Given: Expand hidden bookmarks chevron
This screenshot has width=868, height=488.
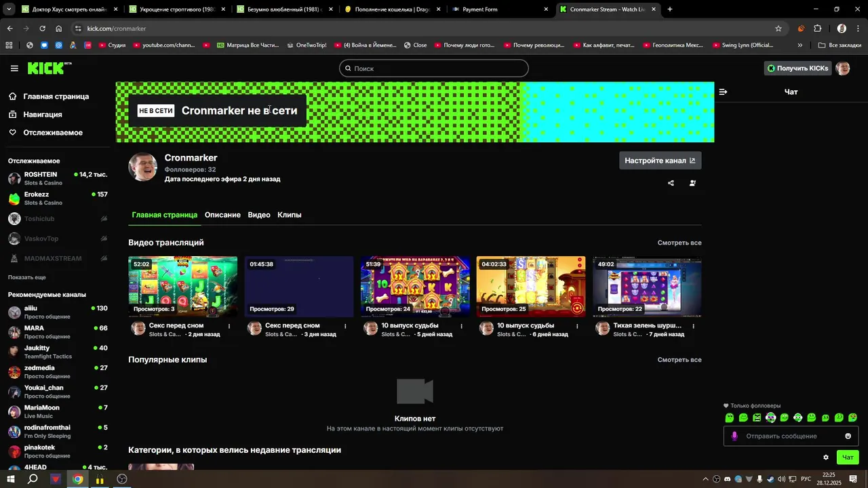Looking at the screenshot, I should click(x=800, y=45).
